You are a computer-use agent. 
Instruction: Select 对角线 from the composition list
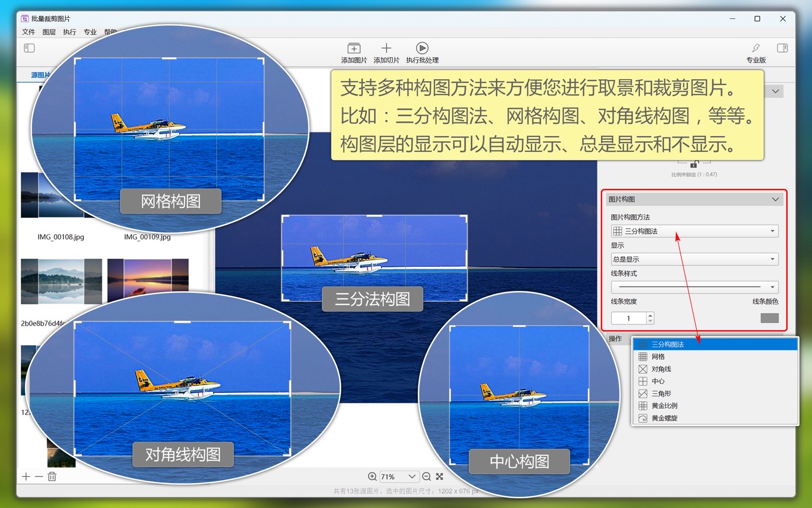coord(661,369)
